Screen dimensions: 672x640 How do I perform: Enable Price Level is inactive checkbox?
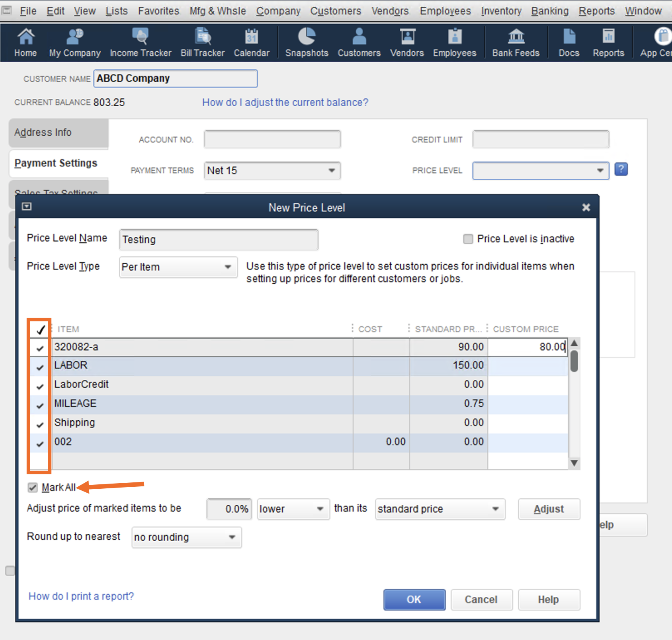[x=468, y=239]
